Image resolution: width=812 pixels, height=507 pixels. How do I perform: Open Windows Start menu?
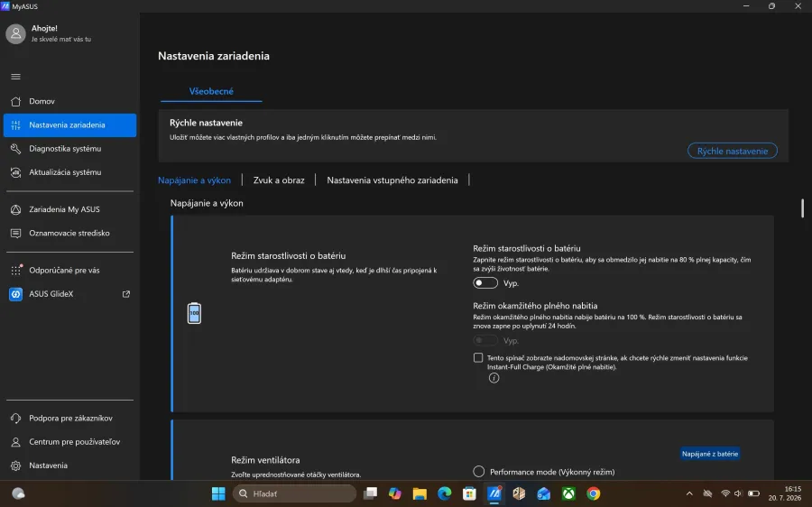coord(218,493)
